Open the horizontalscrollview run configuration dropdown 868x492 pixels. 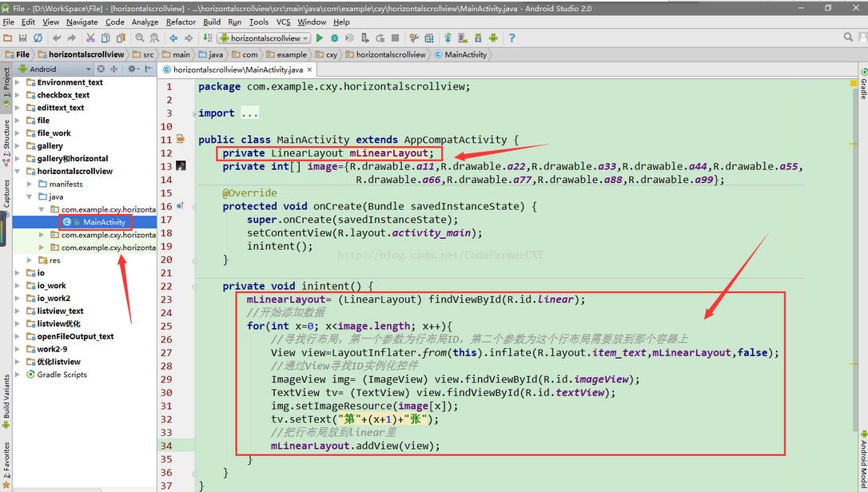tap(264, 38)
